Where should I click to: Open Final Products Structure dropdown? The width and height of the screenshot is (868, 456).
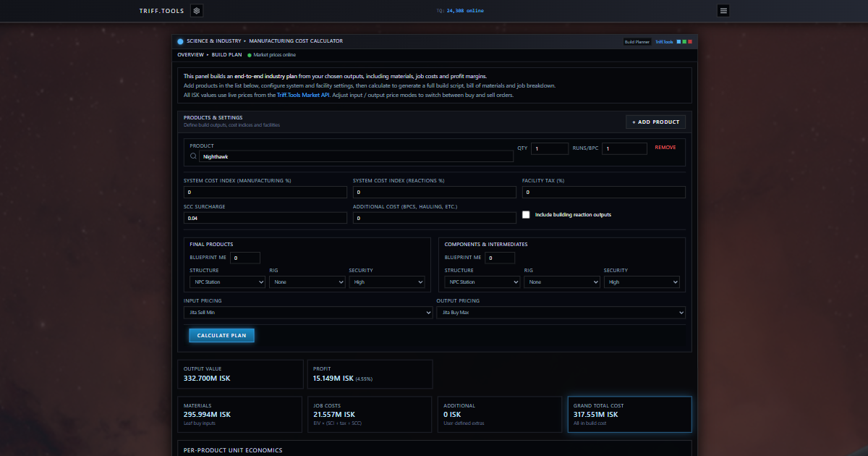tap(227, 282)
